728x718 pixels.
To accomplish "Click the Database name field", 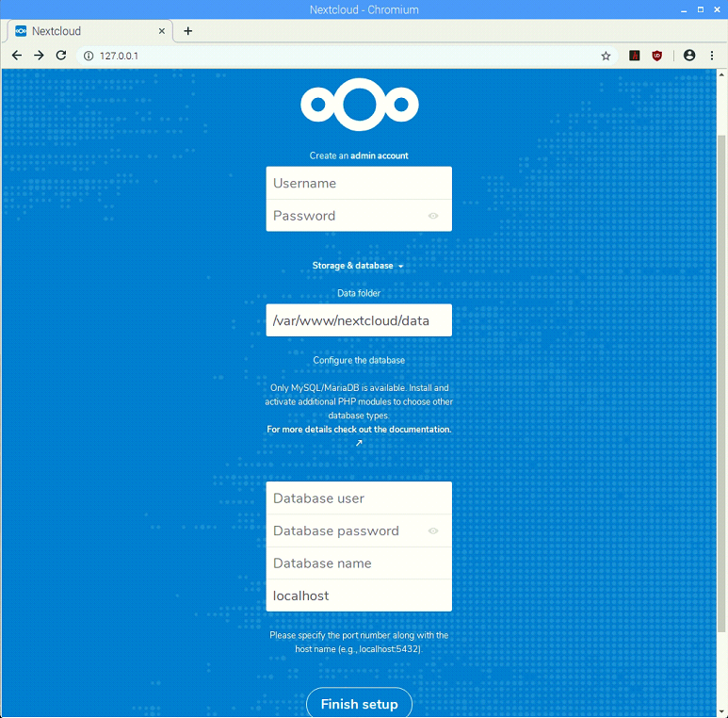I will click(x=359, y=563).
